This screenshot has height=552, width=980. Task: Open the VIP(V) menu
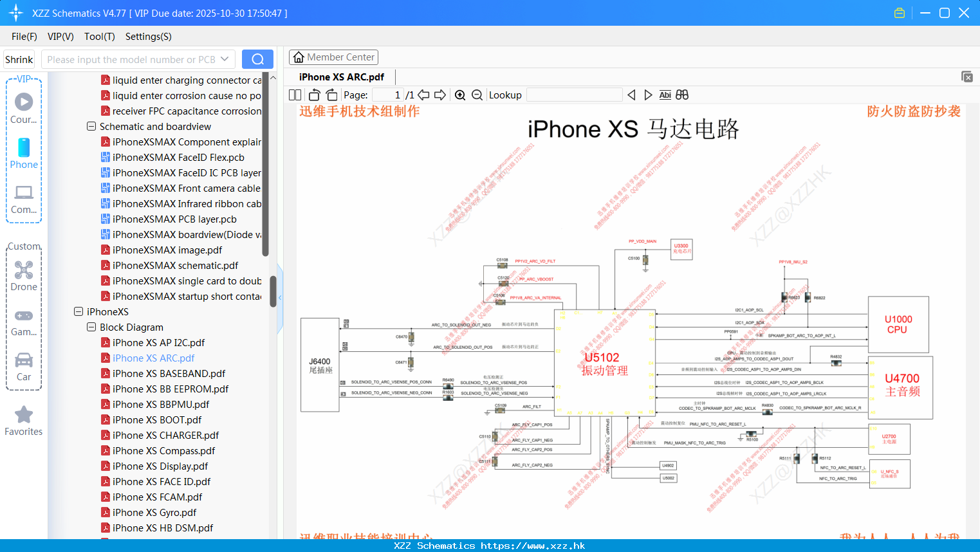pos(60,37)
